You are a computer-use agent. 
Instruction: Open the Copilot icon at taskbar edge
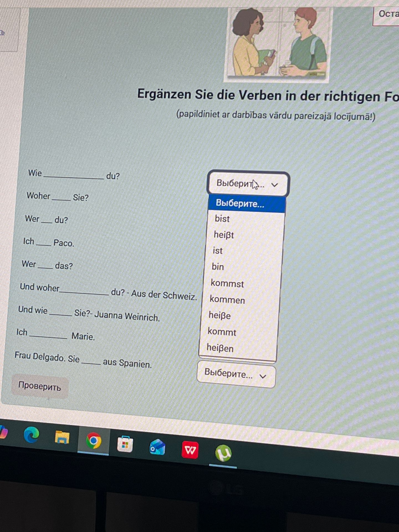coord(3,432)
